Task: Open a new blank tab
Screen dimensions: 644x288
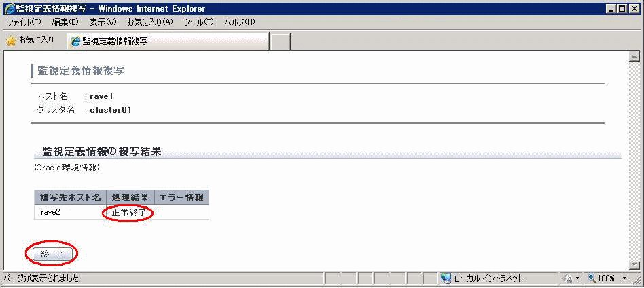Action: (x=281, y=41)
